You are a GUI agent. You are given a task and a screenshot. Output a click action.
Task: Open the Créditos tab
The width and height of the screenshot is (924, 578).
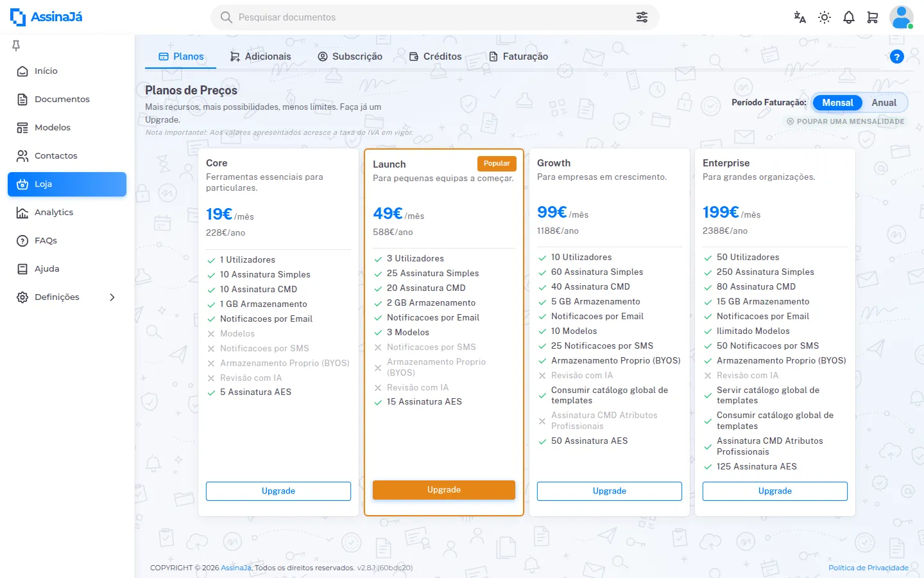pos(435,57)
